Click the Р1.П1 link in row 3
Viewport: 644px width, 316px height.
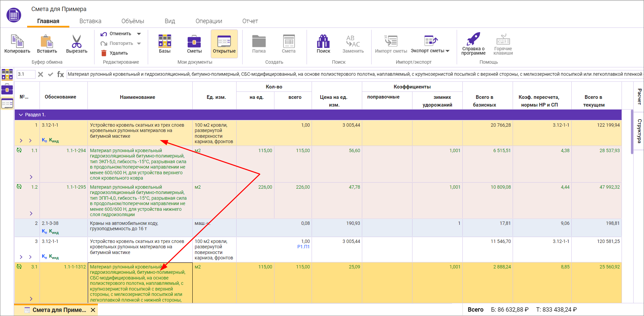coord(304,247)
